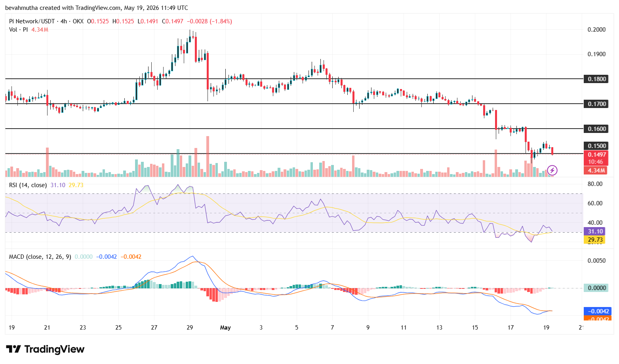Click the date 29 on time axis
Image resolution: width=619 pixels, height=364 pixels.
point(190,328)
